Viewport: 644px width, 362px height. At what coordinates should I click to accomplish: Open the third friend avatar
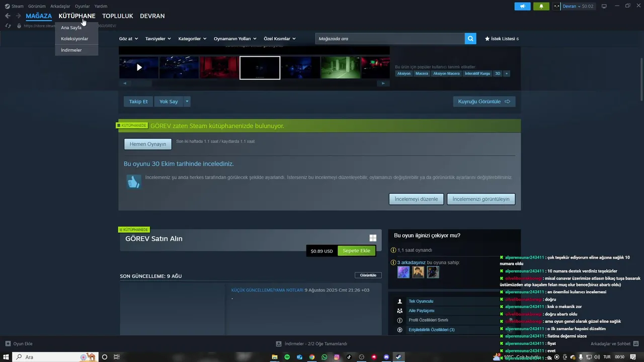tap(433, 272)
